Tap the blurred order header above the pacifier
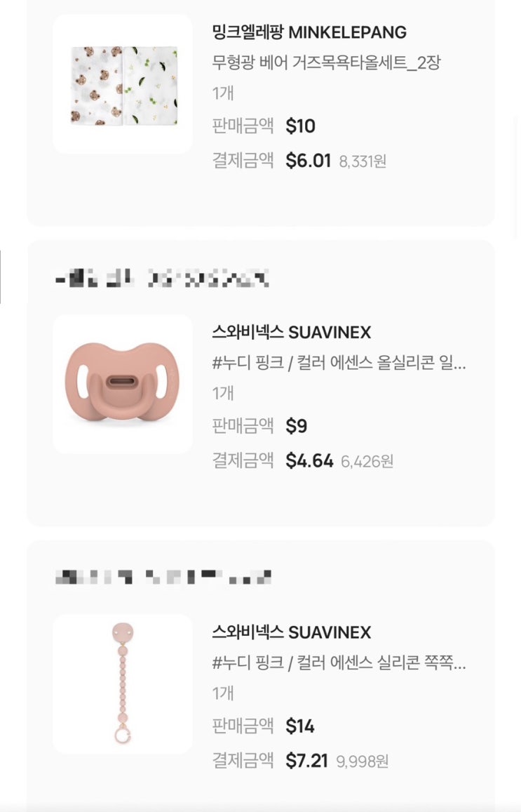The height and width of the screenshot is (812, 521). 161,279
